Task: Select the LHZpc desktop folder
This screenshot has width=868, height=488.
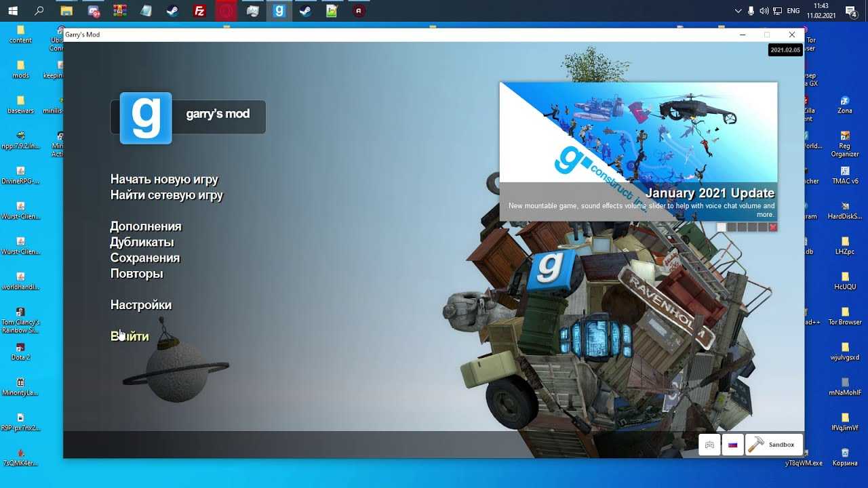Action: (x=845, y=246)
